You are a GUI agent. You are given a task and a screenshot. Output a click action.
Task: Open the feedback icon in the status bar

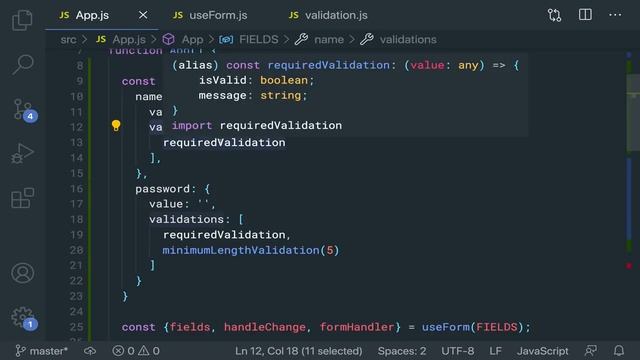pyautogui.click(x=590, y=351)
